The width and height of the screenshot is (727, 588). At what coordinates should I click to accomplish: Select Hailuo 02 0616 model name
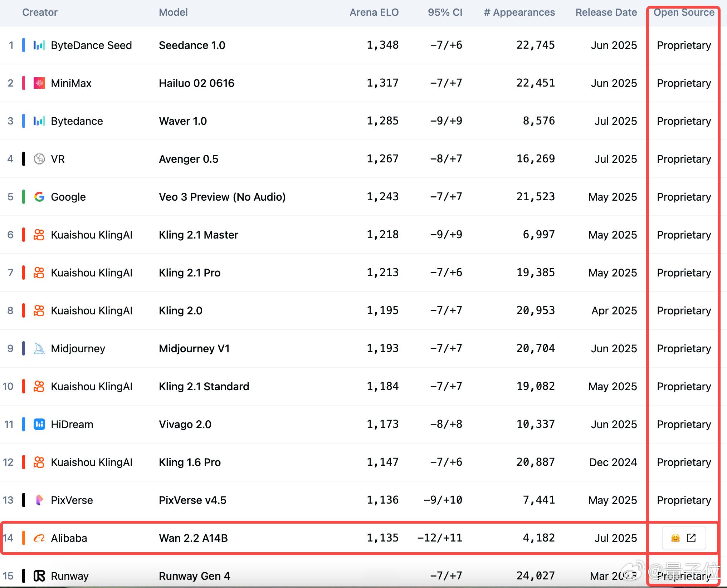tap(197, 83)
